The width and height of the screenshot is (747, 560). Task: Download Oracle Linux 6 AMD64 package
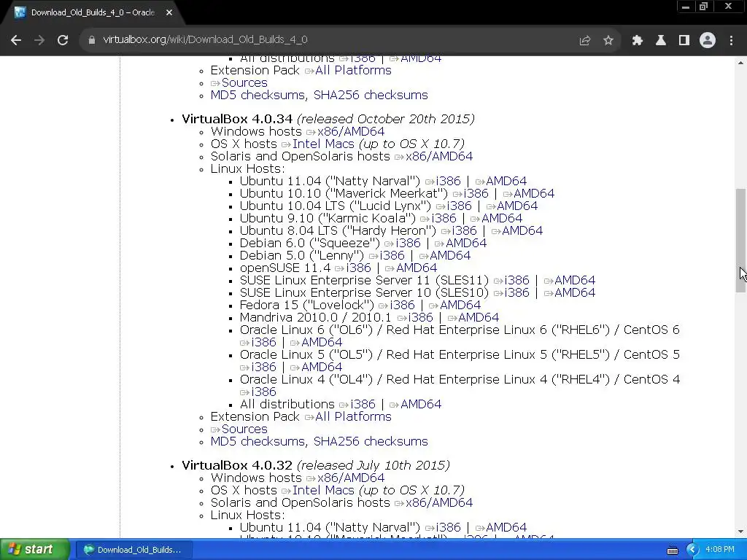click(322, 342)
